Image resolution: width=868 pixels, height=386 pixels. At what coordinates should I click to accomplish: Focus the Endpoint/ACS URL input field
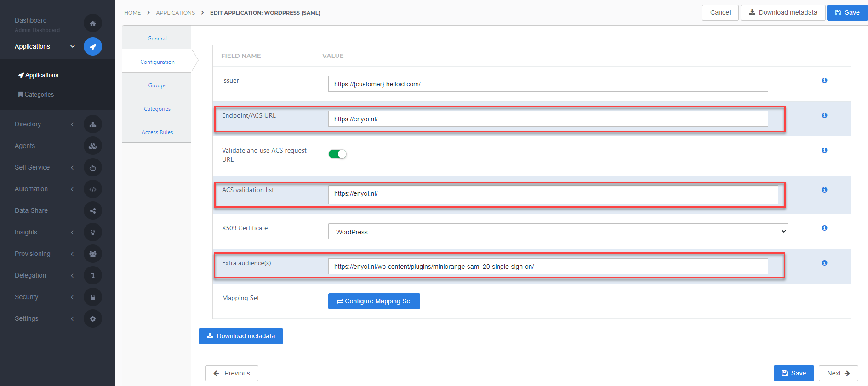tap(548, 119)
